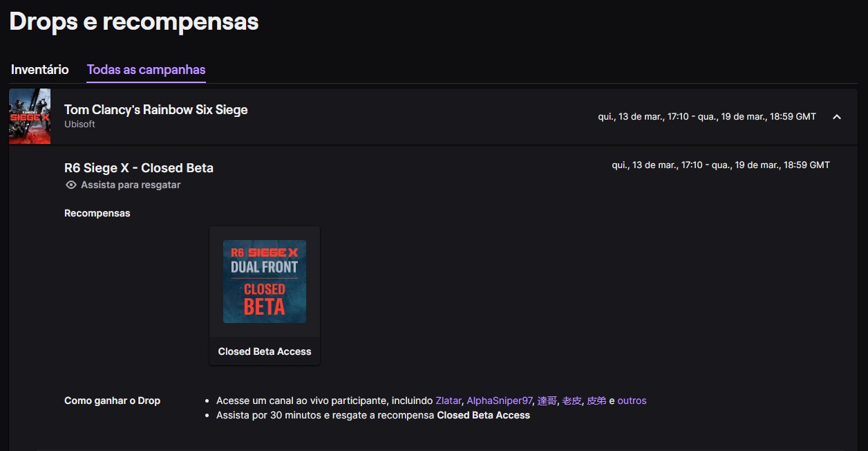Click the Tom Clancy's Rainbow Six Siege title
Image resolution: width=868 pixels, height=451 pixels.
155,109
